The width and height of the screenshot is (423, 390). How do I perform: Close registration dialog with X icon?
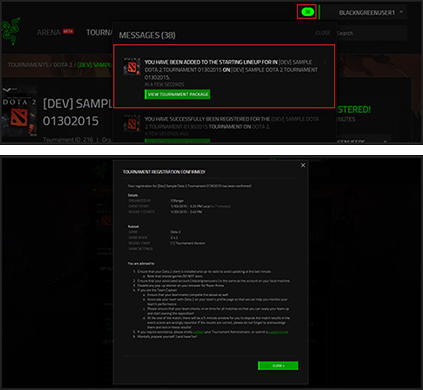click(303, 165)
